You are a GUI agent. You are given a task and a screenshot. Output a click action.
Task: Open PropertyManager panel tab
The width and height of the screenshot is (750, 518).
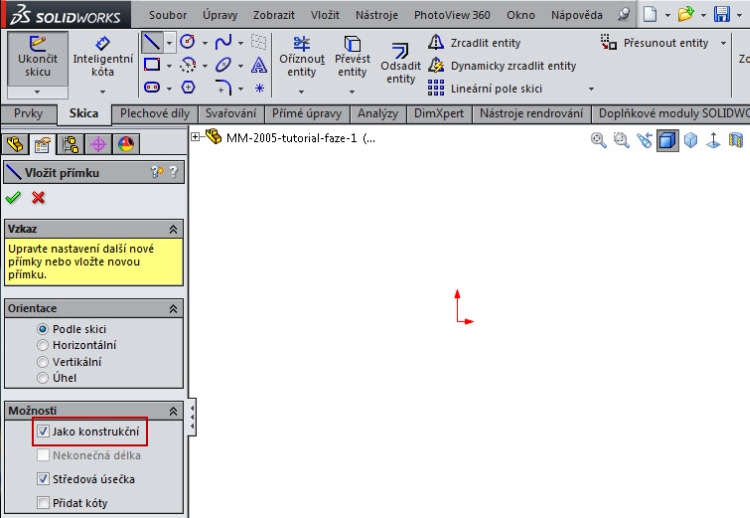pos(42,144)
